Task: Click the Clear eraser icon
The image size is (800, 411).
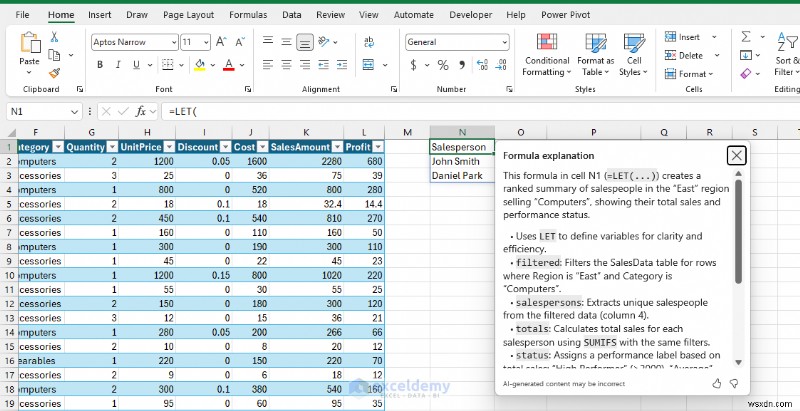Action: (x=746, y=74)
